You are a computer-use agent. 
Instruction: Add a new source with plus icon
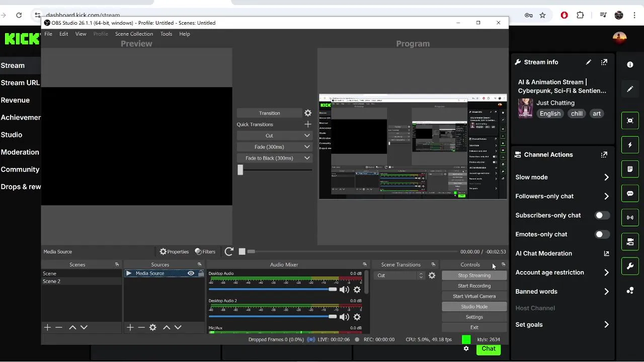(130, 327)
